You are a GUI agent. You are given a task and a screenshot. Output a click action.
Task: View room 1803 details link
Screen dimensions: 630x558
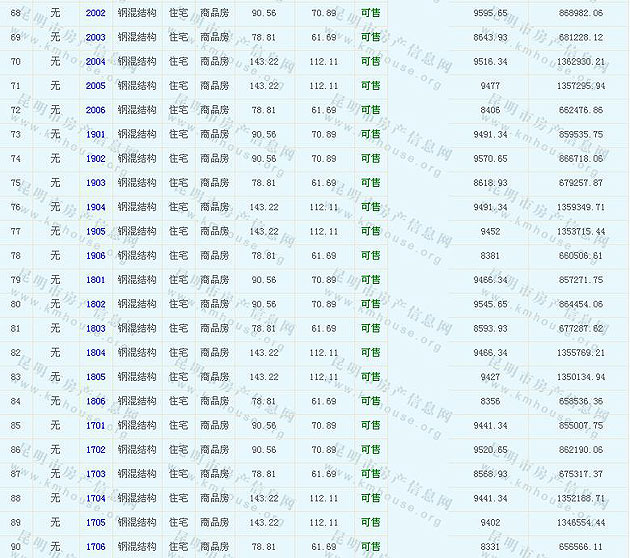coord(96,328)
